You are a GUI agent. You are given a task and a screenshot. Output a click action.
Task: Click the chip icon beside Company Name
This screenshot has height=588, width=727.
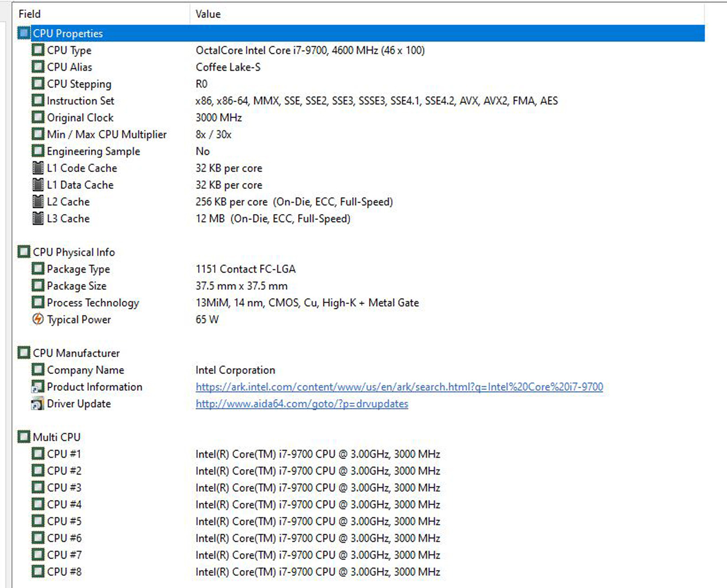tap(38, 370)
